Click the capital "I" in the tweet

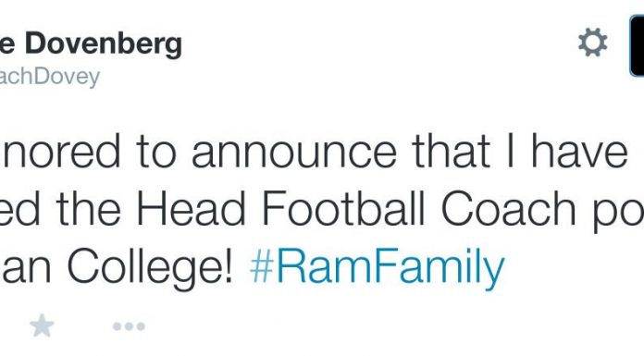tap(511, 151)
